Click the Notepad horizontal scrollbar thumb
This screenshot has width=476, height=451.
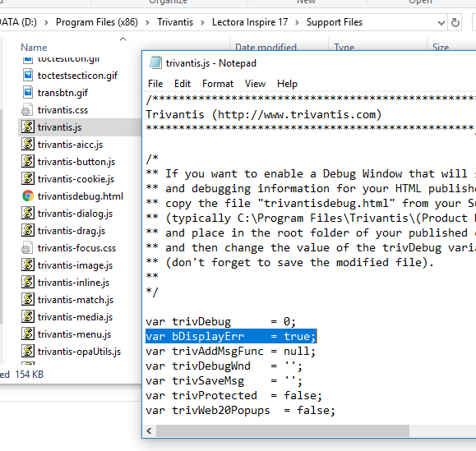point(283,430)
